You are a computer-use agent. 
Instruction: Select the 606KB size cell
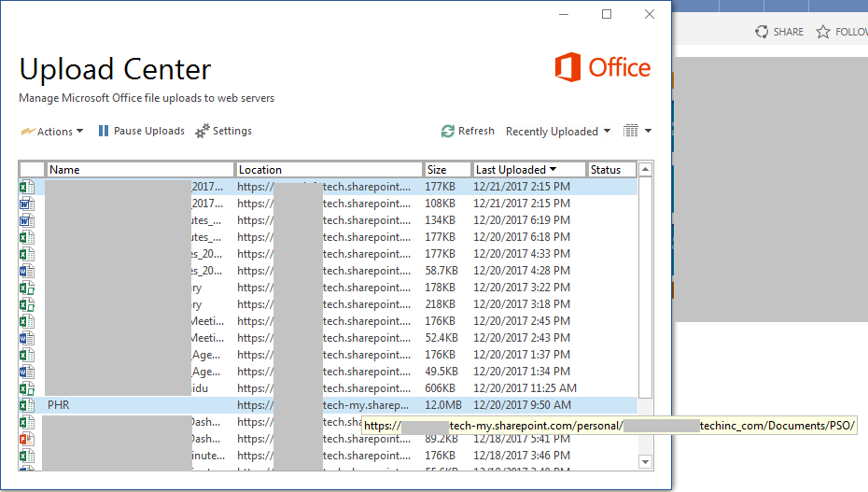441,388
